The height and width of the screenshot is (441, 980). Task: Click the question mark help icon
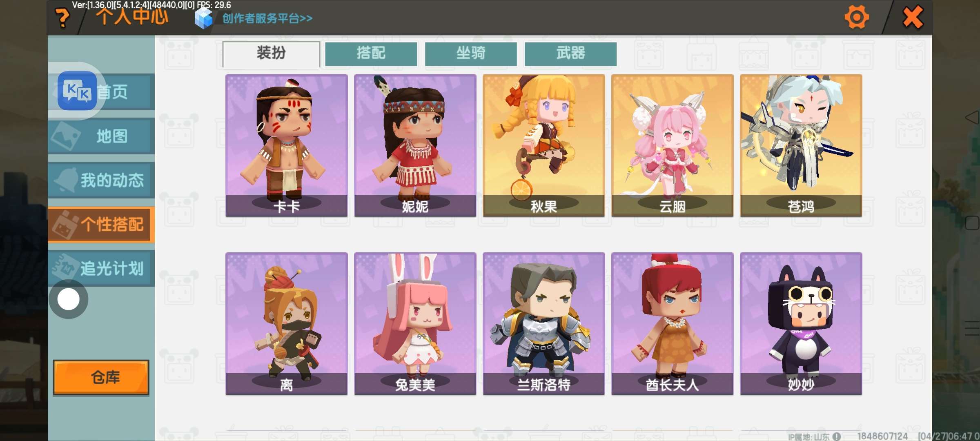[62, 18]
